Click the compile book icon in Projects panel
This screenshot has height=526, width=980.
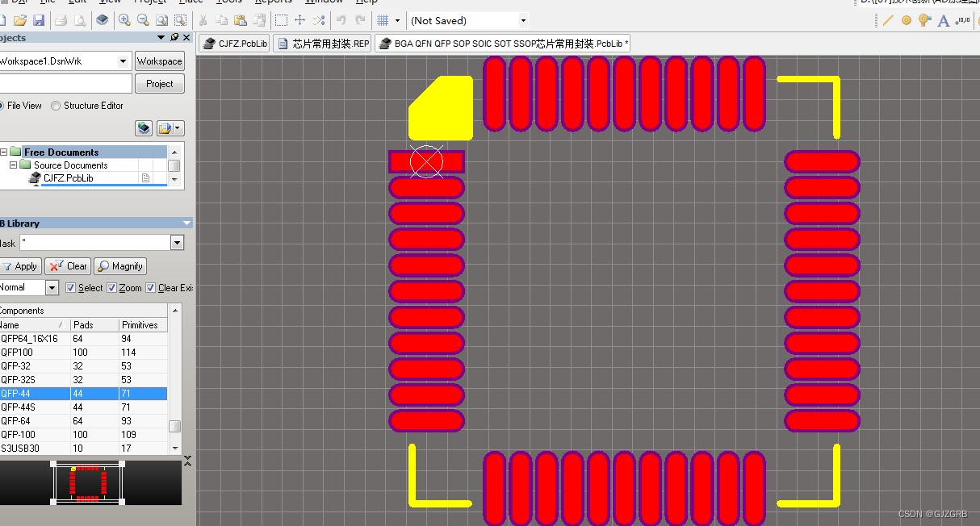coord(144,128)
